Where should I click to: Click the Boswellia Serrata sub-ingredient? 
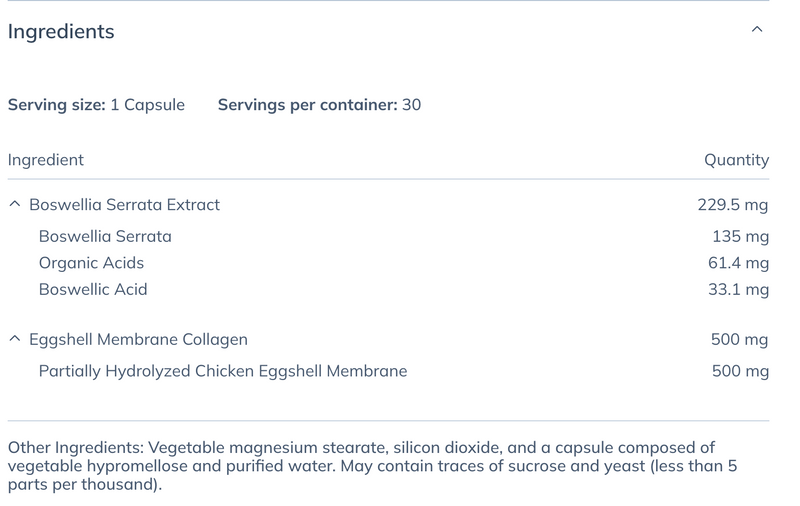[105, 237]
